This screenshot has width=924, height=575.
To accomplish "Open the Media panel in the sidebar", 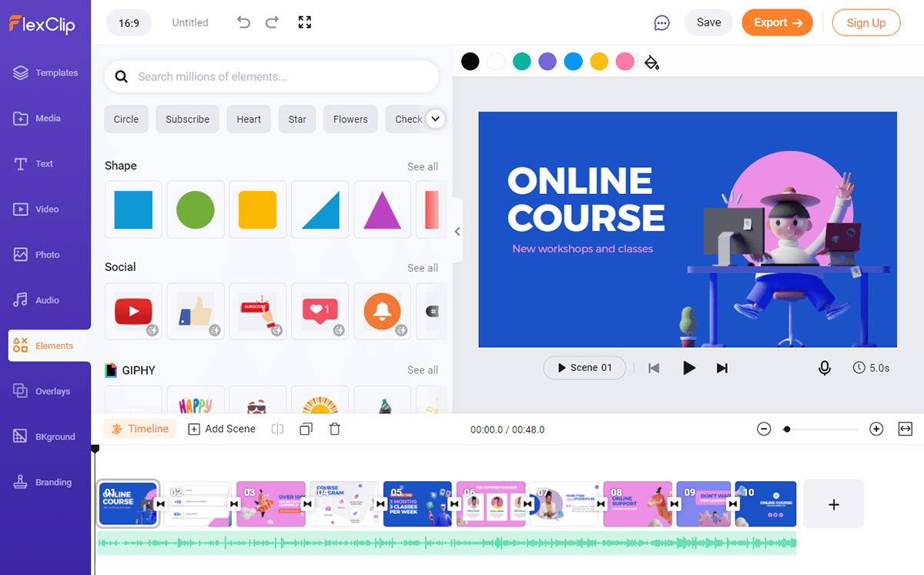I will click(45, 118).
